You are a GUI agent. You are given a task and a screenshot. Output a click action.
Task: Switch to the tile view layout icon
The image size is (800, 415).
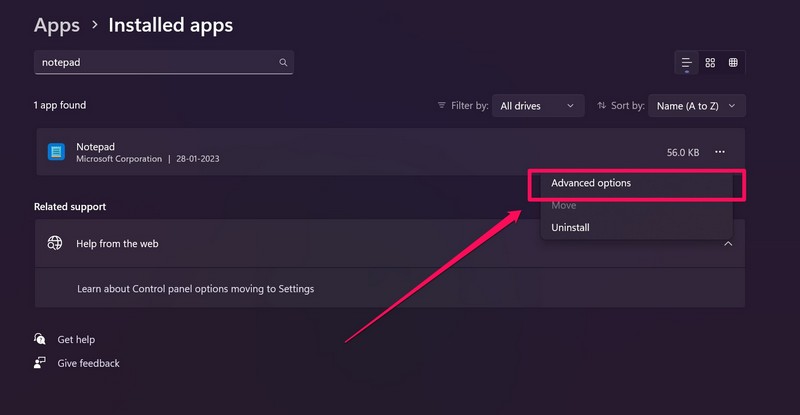733,62
